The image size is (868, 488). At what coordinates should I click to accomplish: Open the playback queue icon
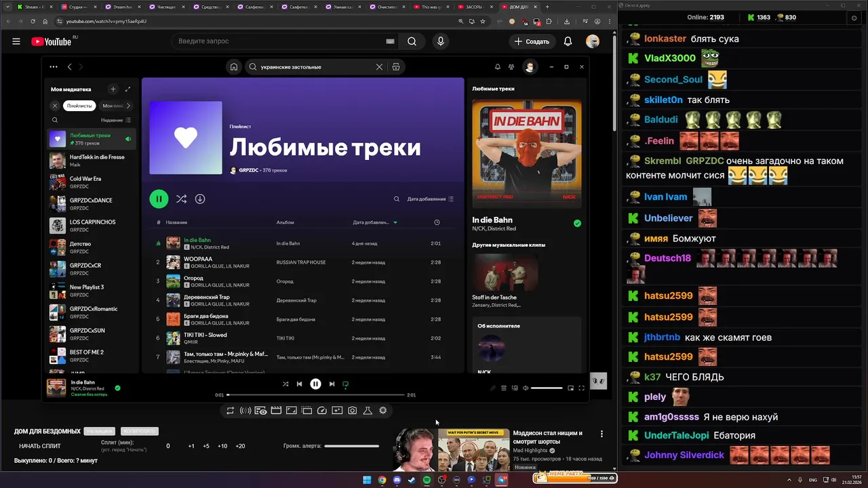[x=504, y=388]
